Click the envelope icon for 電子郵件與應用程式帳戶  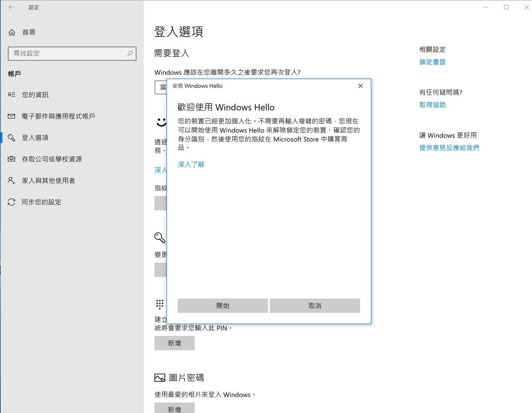tap(11, 116)
